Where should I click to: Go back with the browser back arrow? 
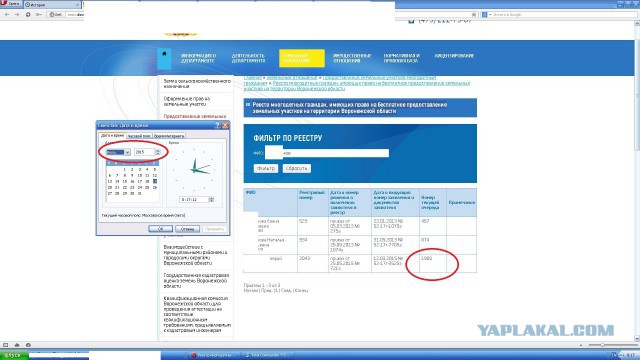point(7,14)
